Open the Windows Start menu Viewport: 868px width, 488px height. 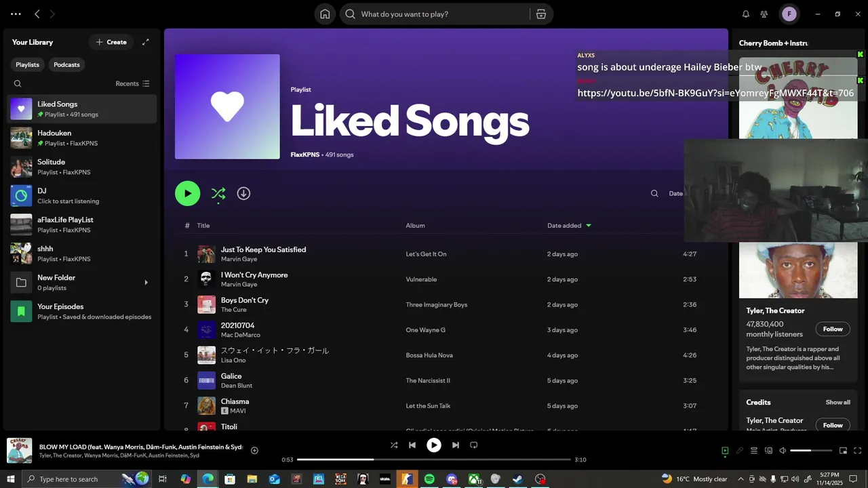point(11,479)
